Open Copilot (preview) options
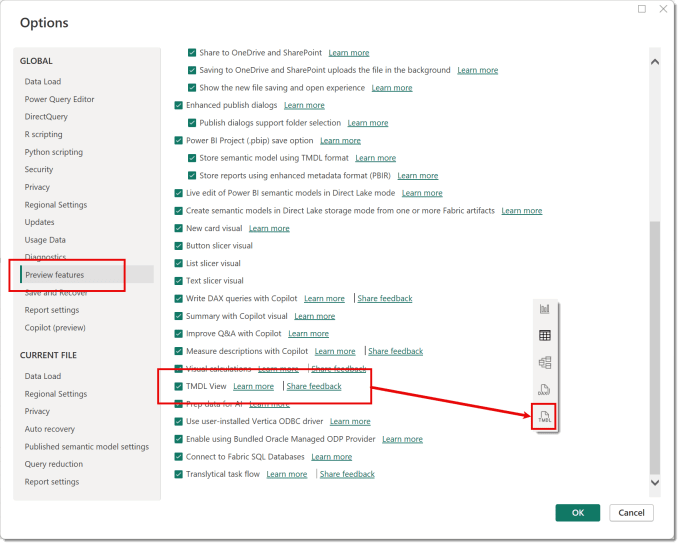Image resolution: width=680 pixels, height=545 pixels. [x=55, y=329]
